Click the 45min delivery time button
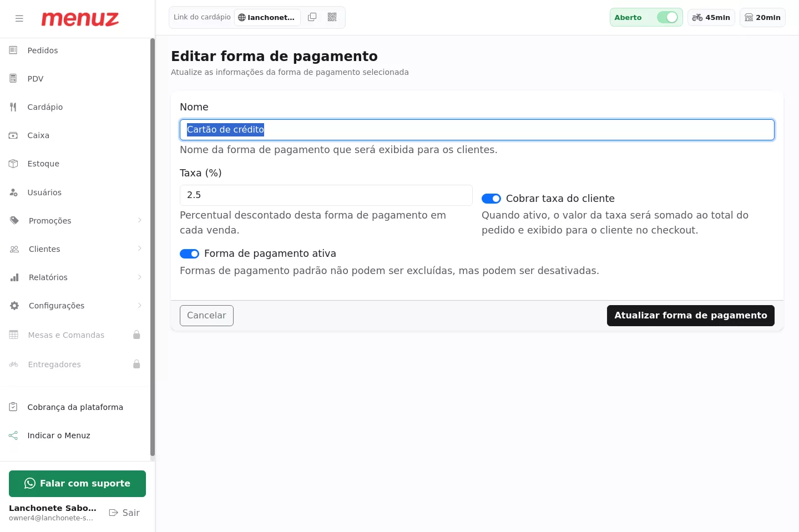This screenshot has height=532, width=799. 711,18
